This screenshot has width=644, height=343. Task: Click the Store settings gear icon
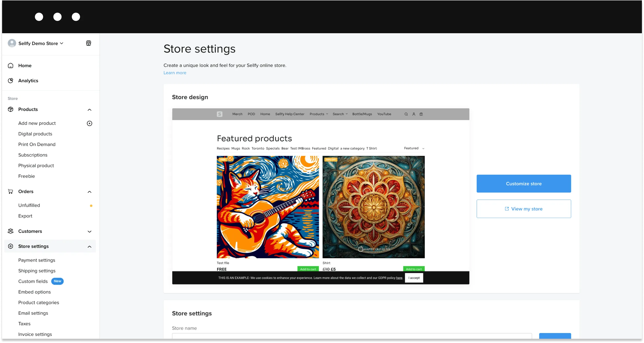[x=10, y=246]
